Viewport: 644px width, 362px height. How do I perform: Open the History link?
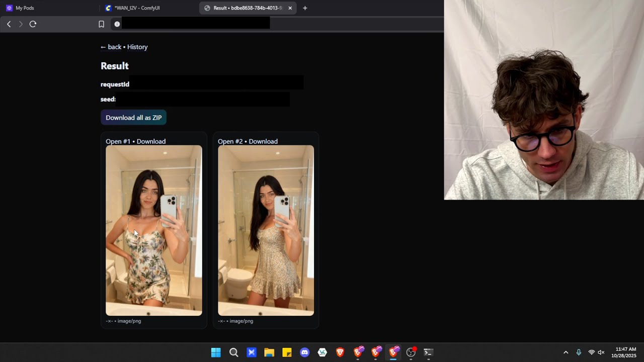coord(137,47)
